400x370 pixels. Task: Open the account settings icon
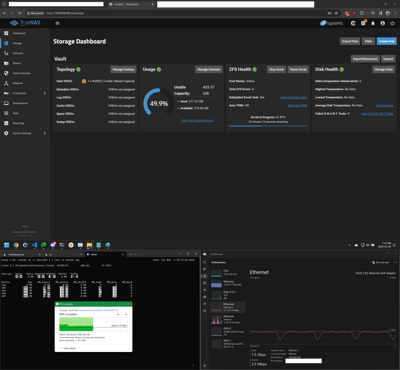pos(383,23)
